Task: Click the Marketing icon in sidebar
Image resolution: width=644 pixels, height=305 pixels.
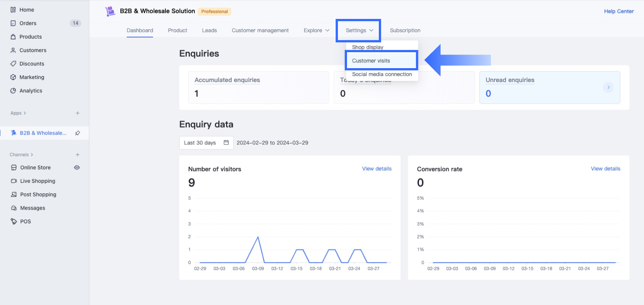Action: (13, 77)
